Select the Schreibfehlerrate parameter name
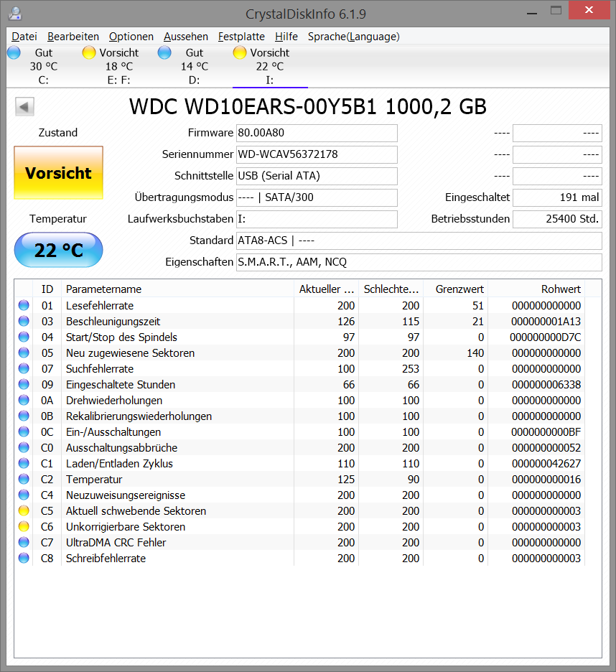This screenshot has width=616, height=672. click(106, 559)
